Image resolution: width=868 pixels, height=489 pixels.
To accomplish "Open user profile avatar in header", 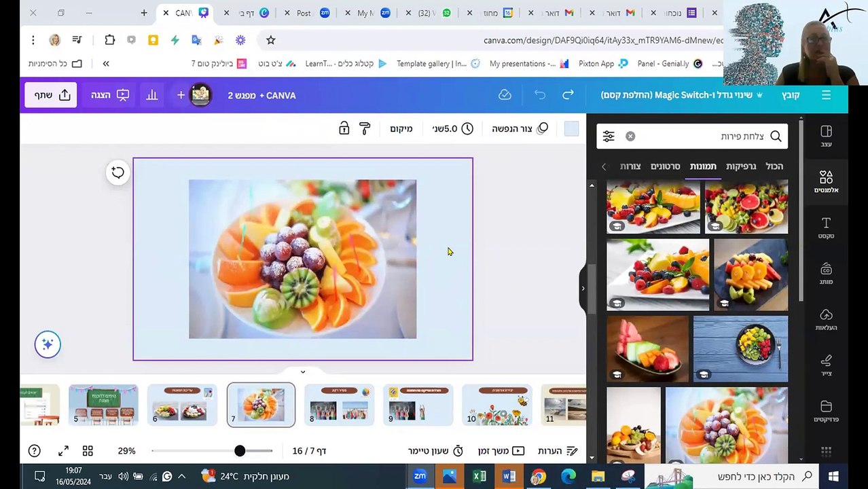I will [x=200, y=95].
